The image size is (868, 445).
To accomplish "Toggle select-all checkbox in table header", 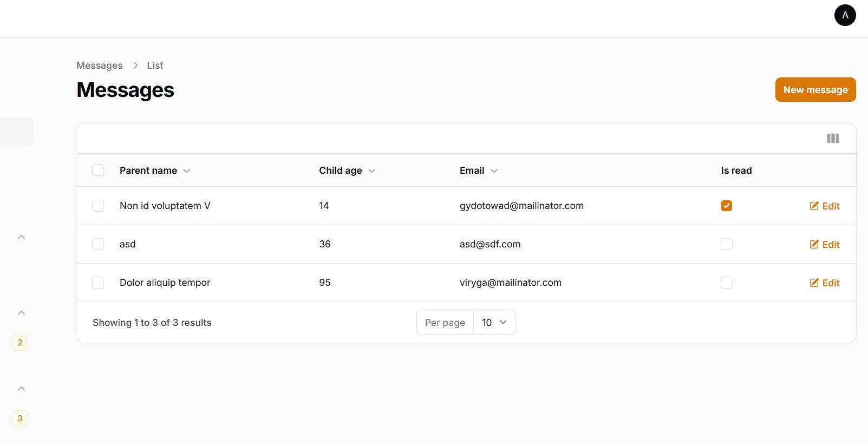I will 98,171.
